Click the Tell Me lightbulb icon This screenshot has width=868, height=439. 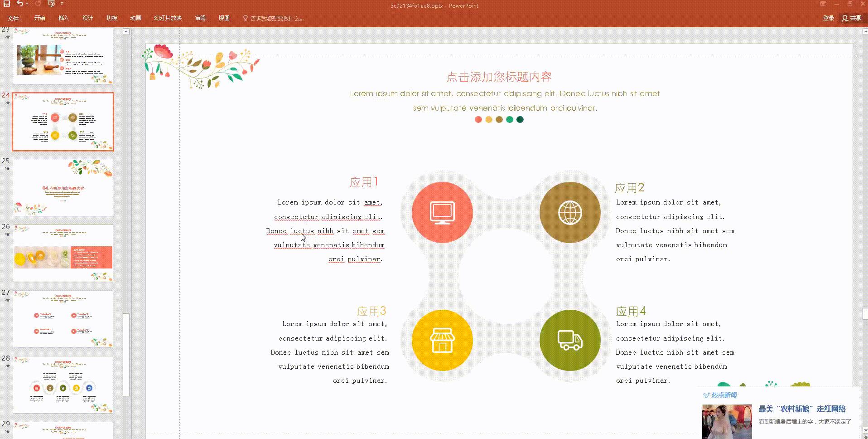point(245,18)
